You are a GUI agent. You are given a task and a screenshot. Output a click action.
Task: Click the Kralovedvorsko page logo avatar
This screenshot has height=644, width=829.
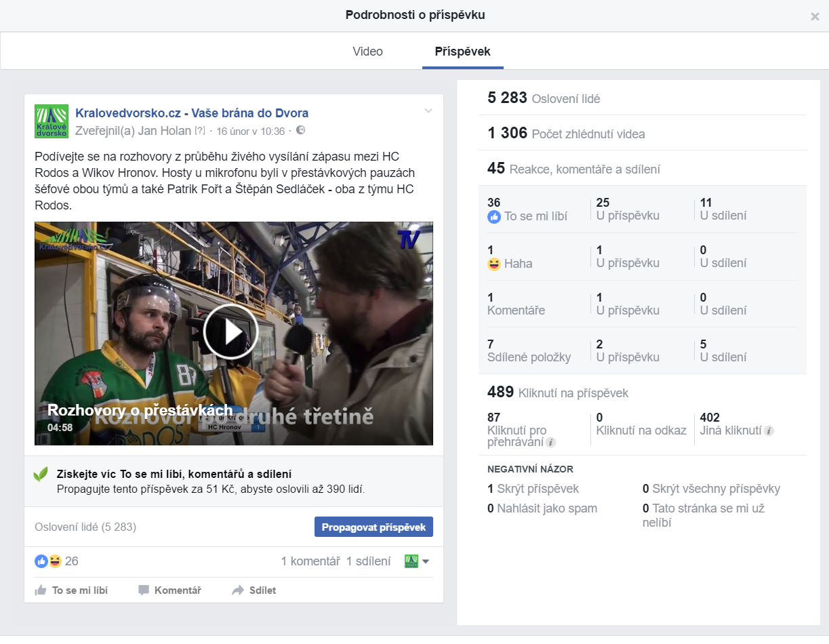coord(52,121)
